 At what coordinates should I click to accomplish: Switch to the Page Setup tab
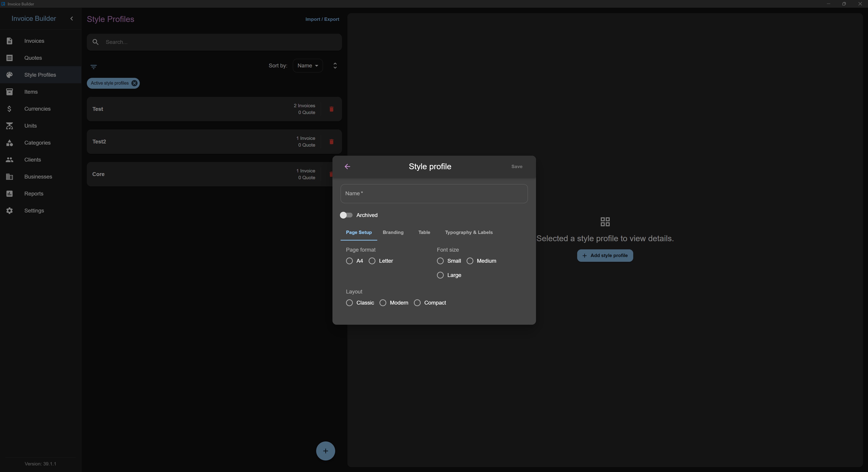pyautogui.click(x=358, y=232)
